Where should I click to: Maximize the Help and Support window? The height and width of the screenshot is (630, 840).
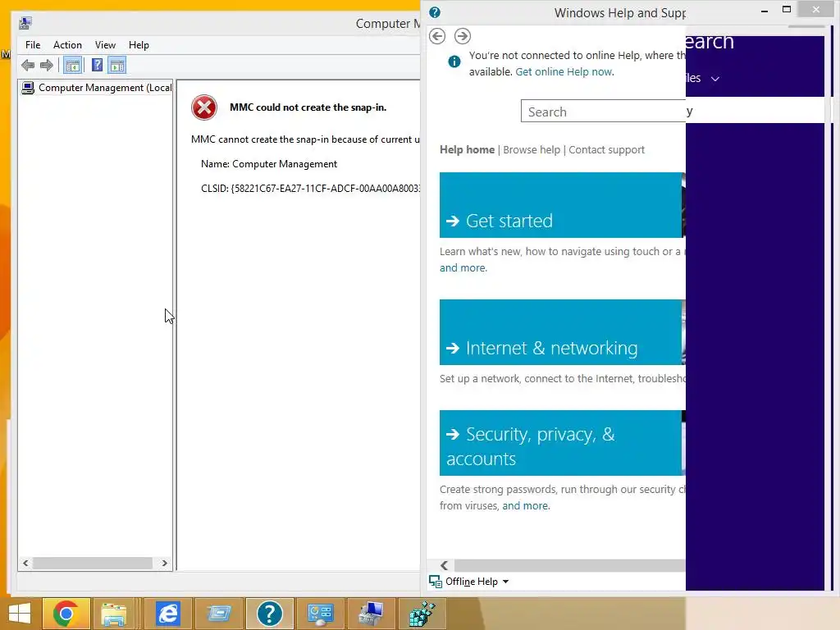coord(787,9)
